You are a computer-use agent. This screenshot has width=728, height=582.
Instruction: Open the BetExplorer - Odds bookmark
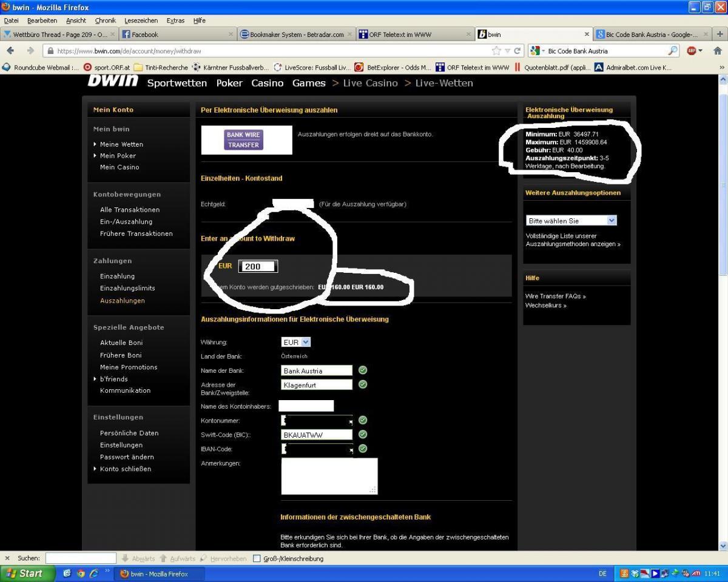393,67
